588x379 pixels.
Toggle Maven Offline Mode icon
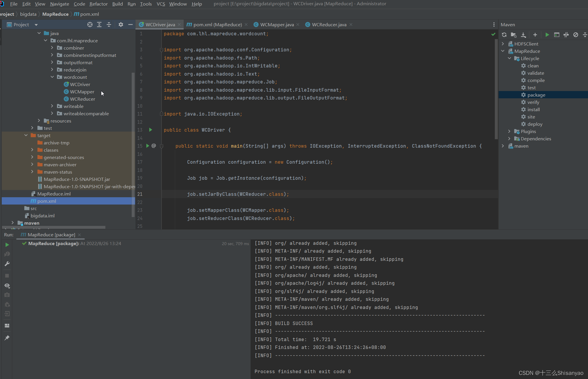point(566,35)
